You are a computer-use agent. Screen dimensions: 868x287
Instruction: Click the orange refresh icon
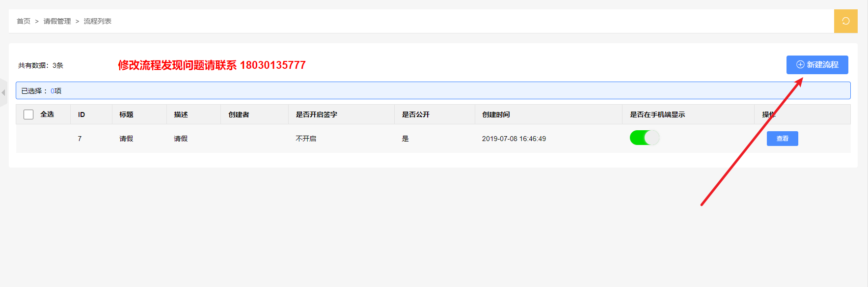[x=845, y=21]
